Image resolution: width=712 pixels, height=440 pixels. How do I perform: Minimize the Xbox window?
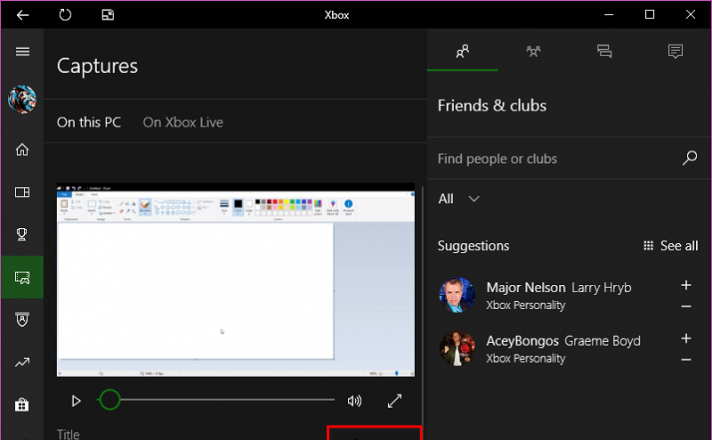608,15
